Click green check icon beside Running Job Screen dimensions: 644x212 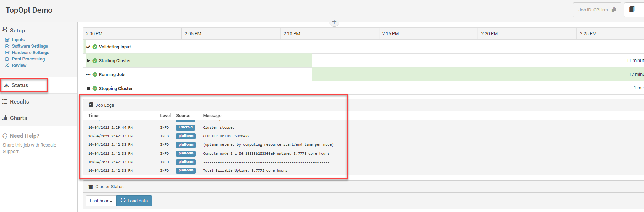(95, 74)
